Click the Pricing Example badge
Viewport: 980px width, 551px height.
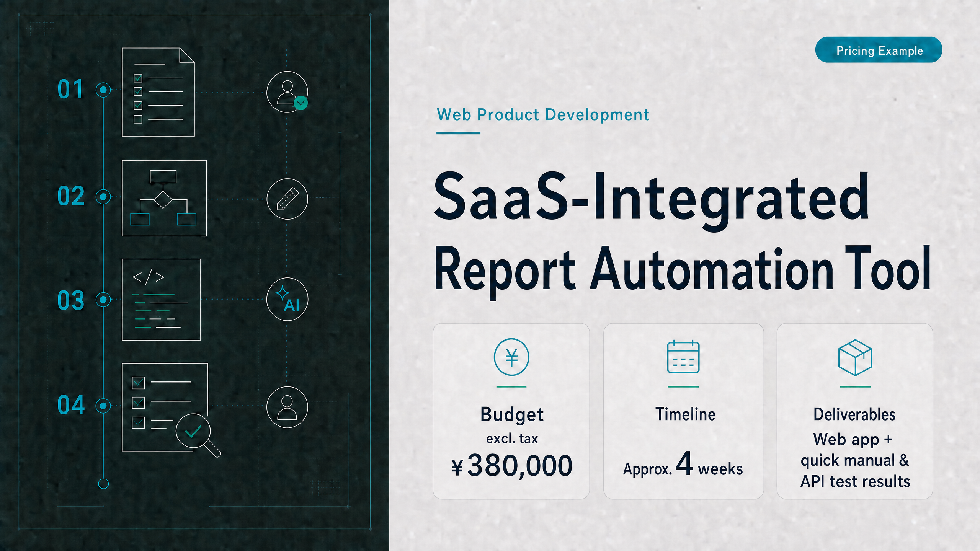pos(879,50)
